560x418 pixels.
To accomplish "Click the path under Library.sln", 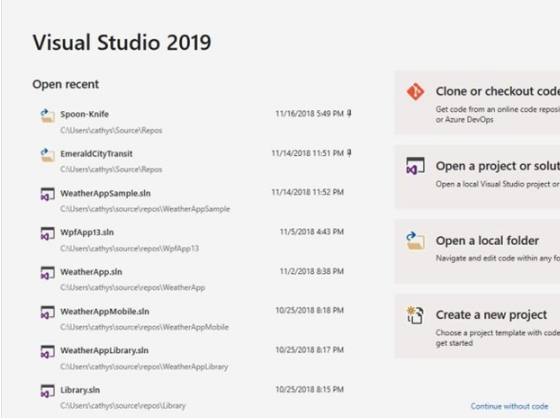I will coord(123,405).
